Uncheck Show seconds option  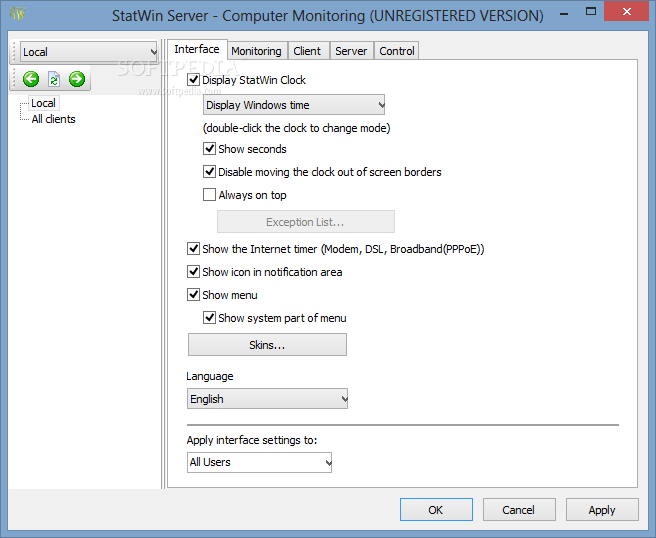209,149
